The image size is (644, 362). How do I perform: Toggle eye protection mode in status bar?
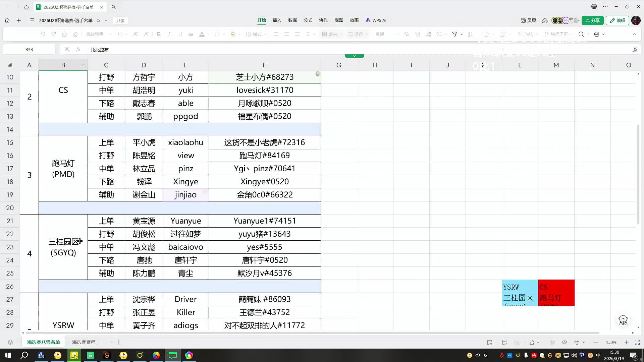tap(565, 342)
